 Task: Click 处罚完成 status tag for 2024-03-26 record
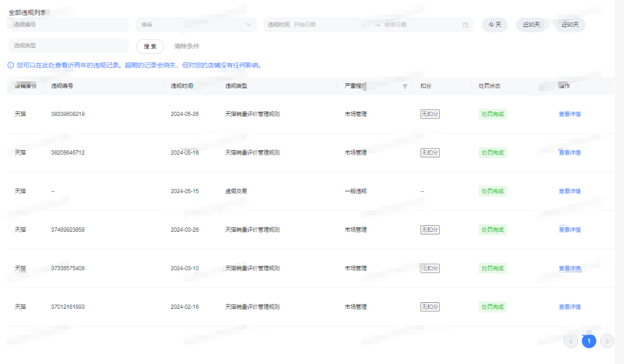pos(492,230)
